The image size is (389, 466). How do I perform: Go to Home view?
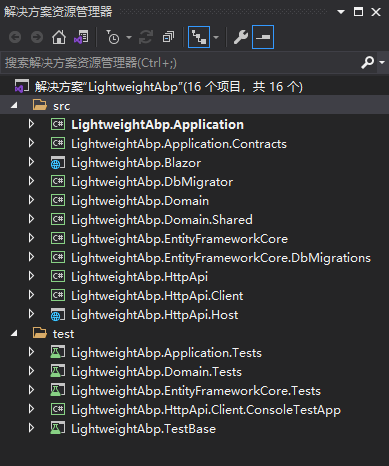pyautogui.click(x=59, y=37)
